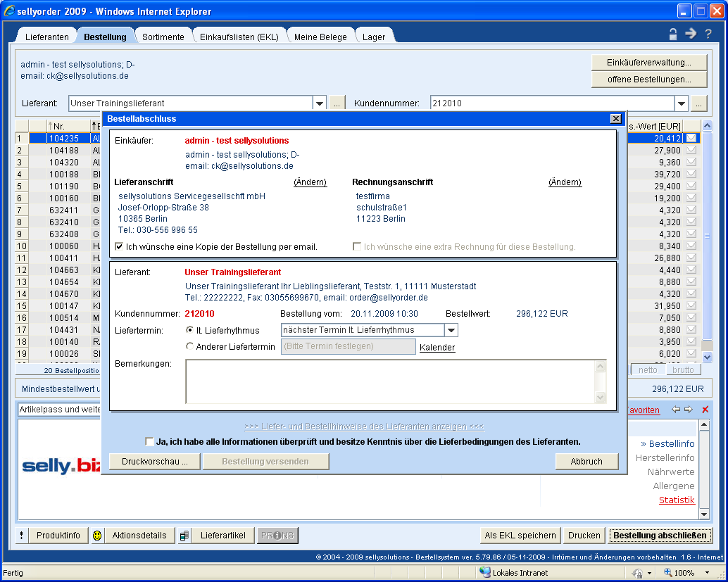
Task: Open the Kalender link
Action: [x=437, y=347]
